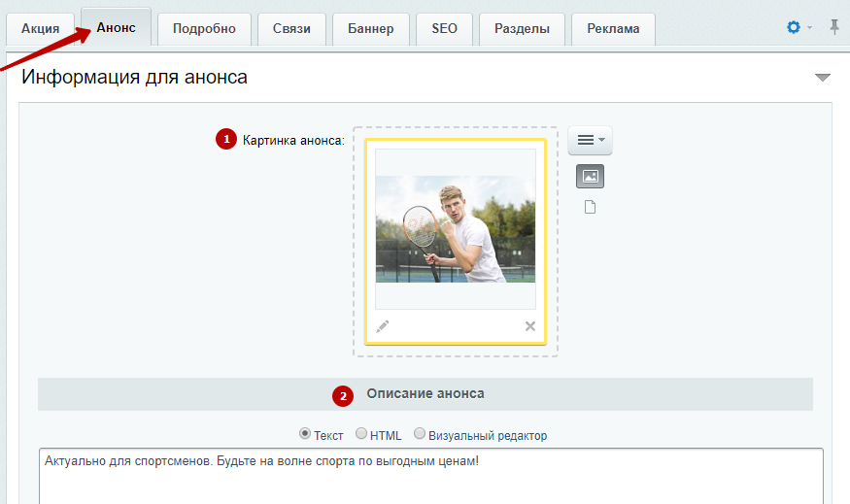Open the Разделы tab
Screen dimensions: 850x504
pyautogui.click(x=522, y=29)
